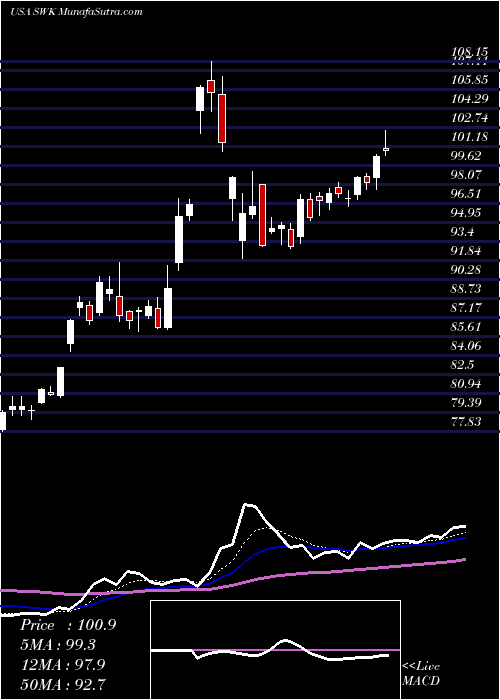This screenshot has width=500, height=700.
Task: Select the 104.29 price level label
Action: 468,99
